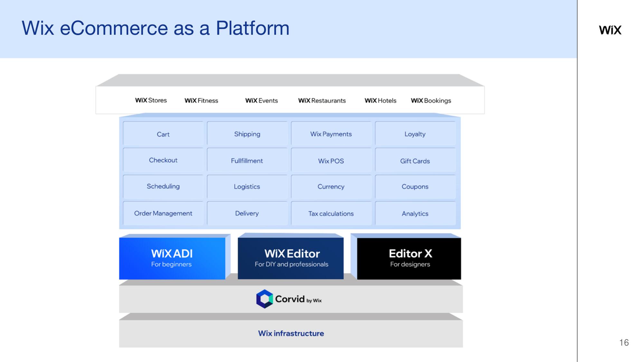Click the Coupons box
This screenshot has width=644, height=362.
tap(415, 187)
